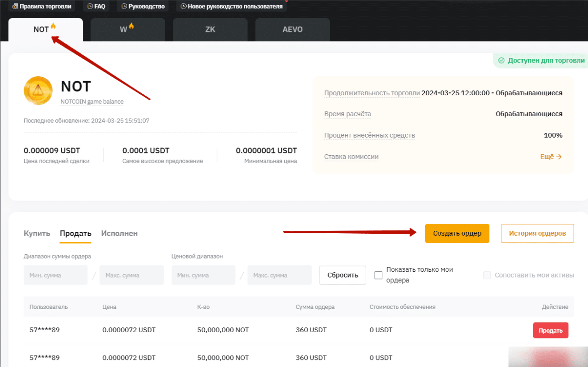The width and height of the screenshot is (588, 367).
Task: Switch to the Продать tab
Action: click(x=76, y=233)
